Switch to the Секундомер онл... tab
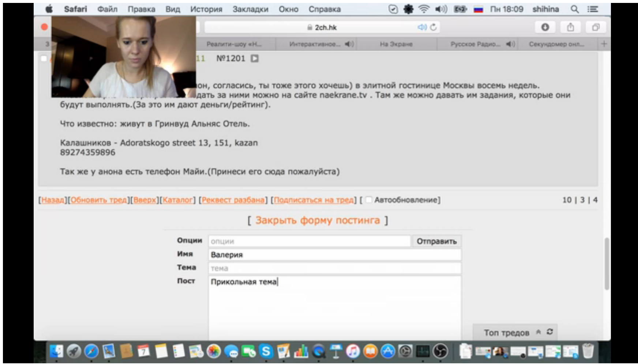The image size is (638, 364). pyautogui.click(x=556, y=44)
